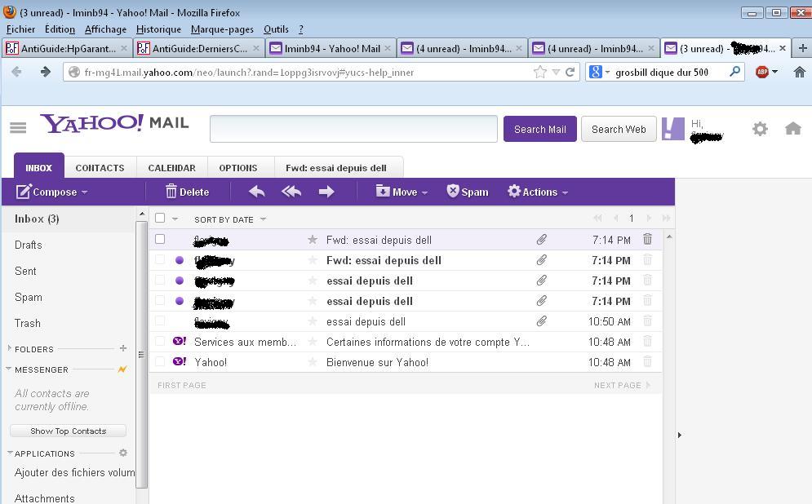The height and width of the screenshot is (504, 812).
Task: Click the purple user avatar icon
Action: tap(673, 129)
